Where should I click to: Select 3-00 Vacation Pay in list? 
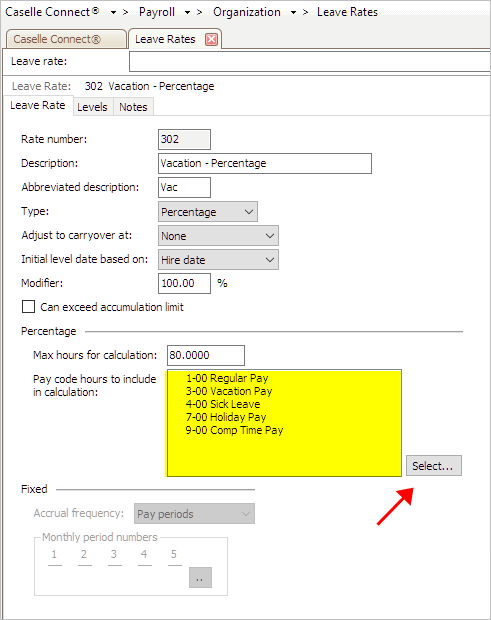229,391
